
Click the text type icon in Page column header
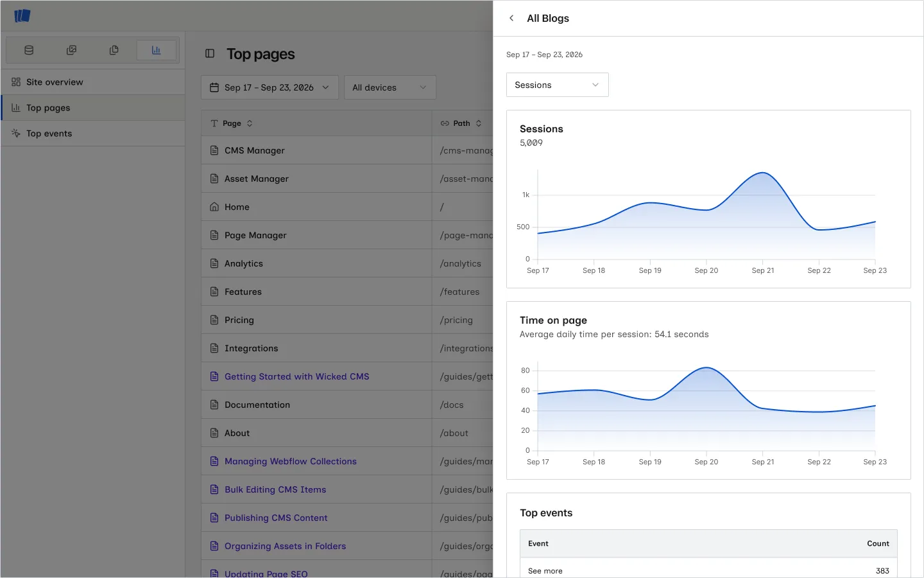click(214, 123)
